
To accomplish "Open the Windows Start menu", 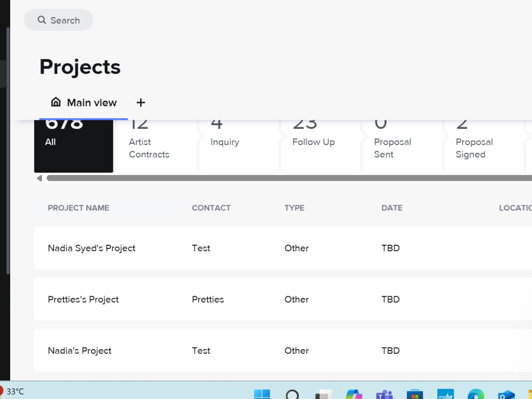I will click(x=262, y=394).
